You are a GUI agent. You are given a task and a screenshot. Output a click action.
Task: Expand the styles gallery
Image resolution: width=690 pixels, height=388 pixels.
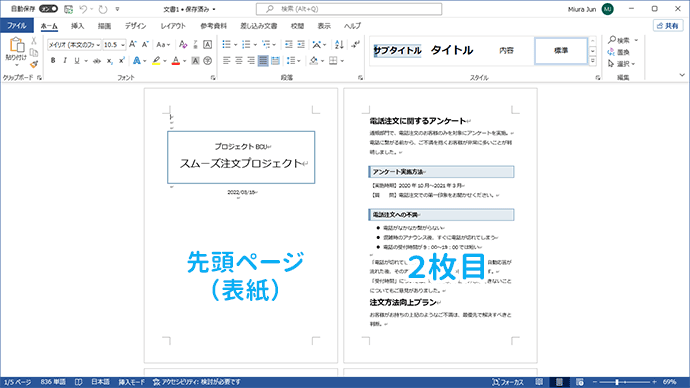click(x=593, y=62)
